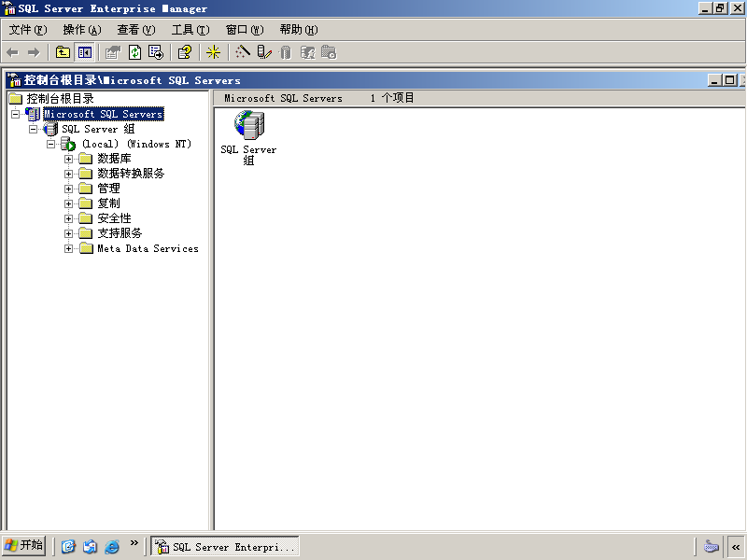Select the 管理 folder label

[108, 189]
